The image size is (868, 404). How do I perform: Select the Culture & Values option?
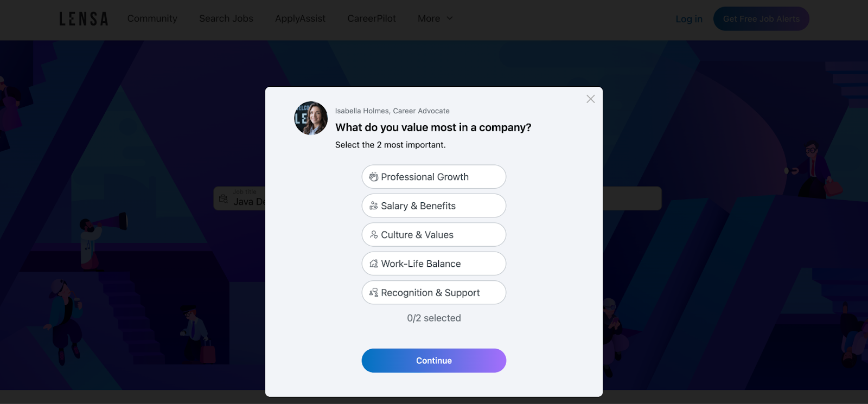click(433, 235)
